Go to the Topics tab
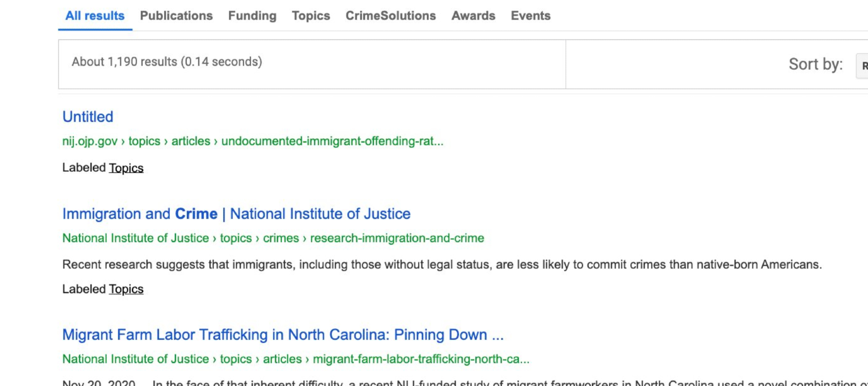 click(x=311, y=16)
